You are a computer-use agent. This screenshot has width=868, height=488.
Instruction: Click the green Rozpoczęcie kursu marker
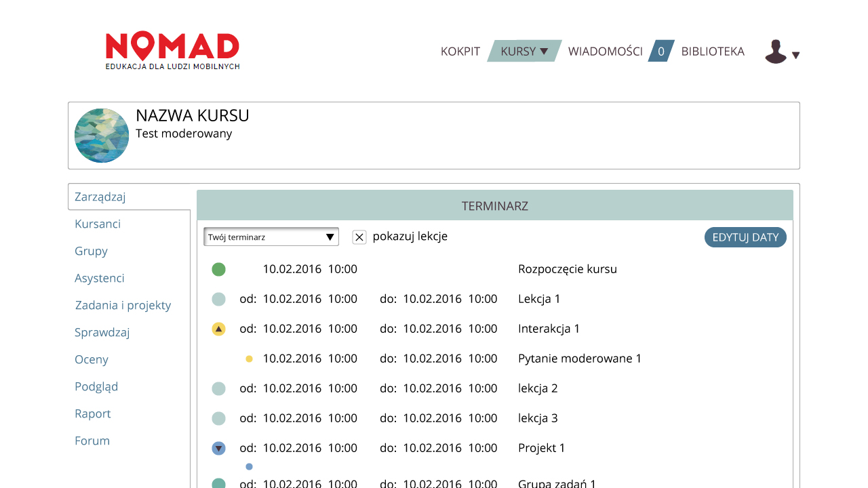(218, 269)
